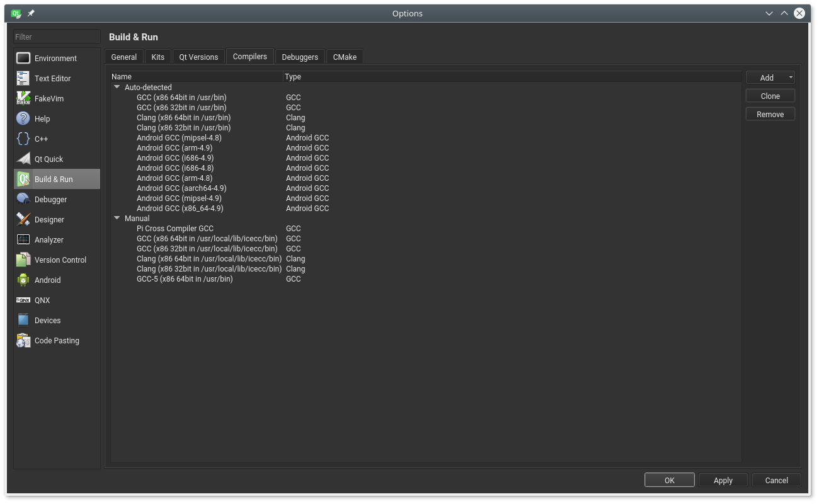This screenshot has height=504, width=819.
Task: Open the Debugger bug icon
Action: tap(23, 199)
